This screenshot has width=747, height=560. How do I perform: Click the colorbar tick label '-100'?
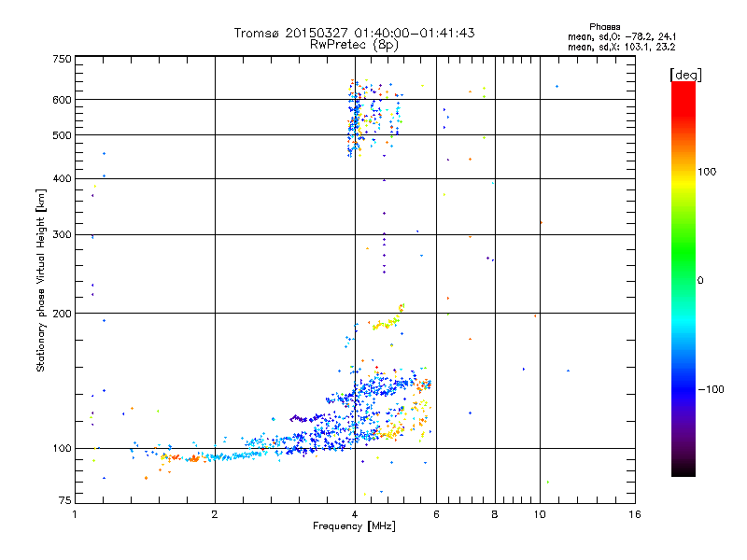tap(711, 389)
